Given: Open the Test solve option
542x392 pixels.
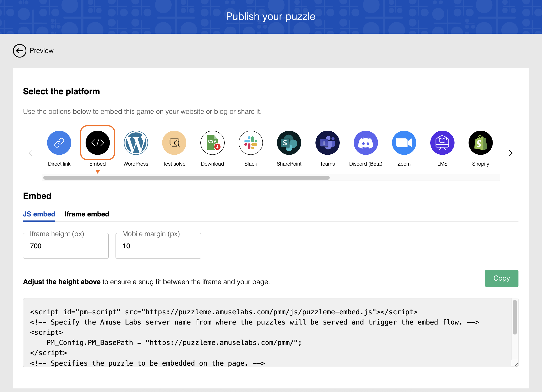Looking at the screenshot, I should pos(174,143).
